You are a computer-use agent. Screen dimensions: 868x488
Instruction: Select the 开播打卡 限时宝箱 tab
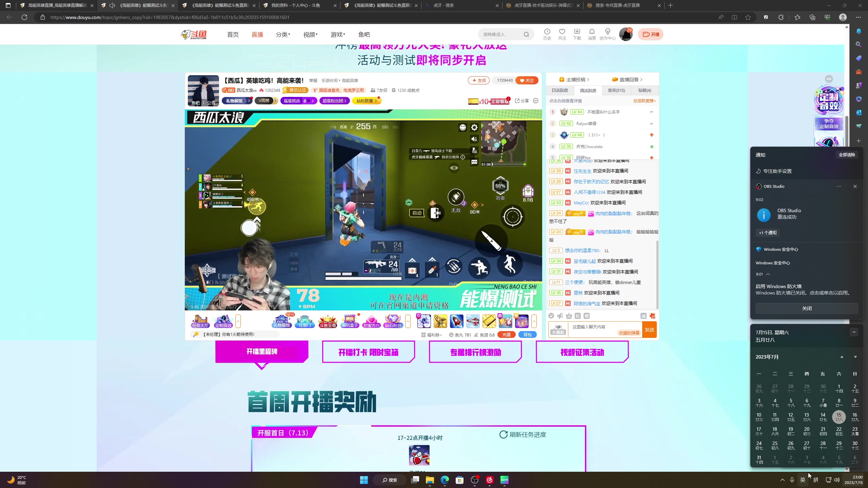click(x=368, y=352)
